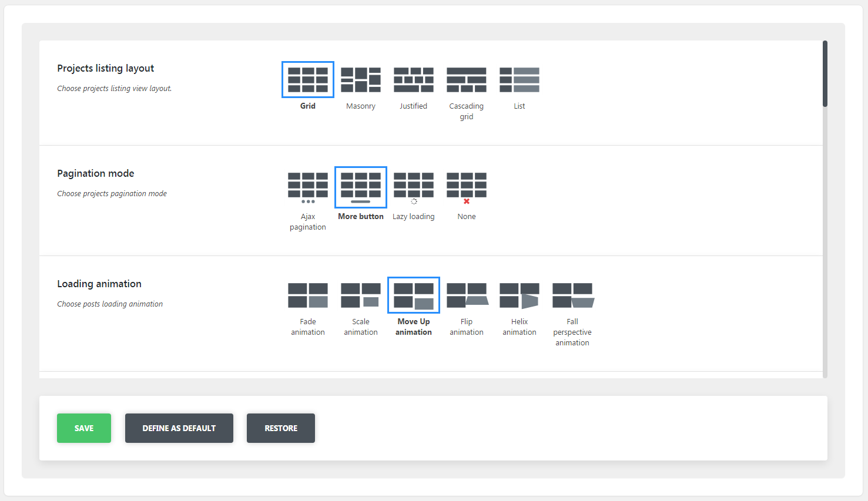Viewport: 868px width, 501px height.
Task: Pick the Justified layout icon
Action: point(414,80)
